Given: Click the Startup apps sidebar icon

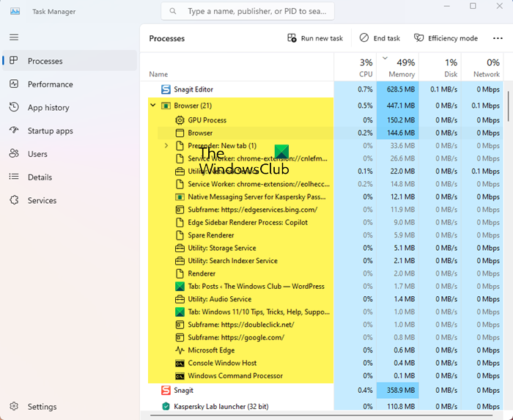Looking at the screenshot, I should [14, 130].
